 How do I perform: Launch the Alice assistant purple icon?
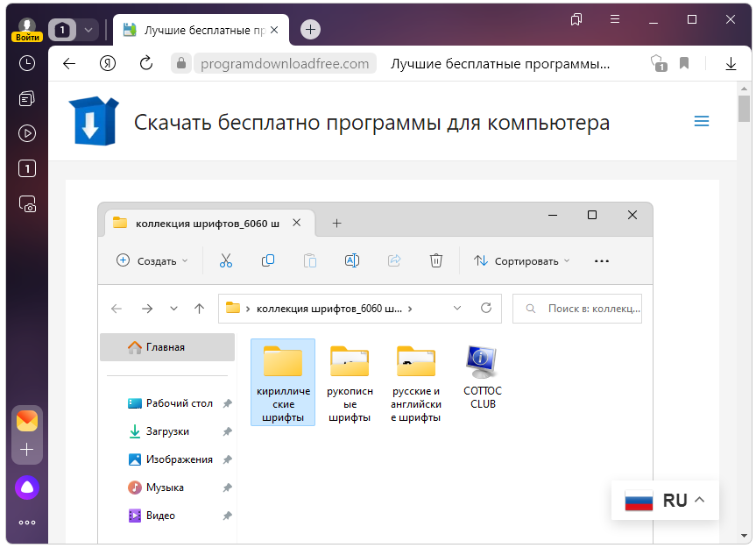coord(27,488)
